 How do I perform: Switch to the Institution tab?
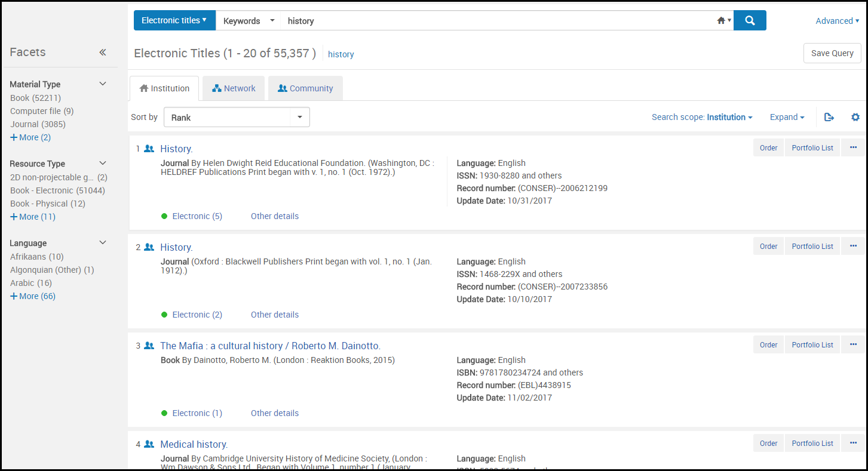[x=164, y=88]
